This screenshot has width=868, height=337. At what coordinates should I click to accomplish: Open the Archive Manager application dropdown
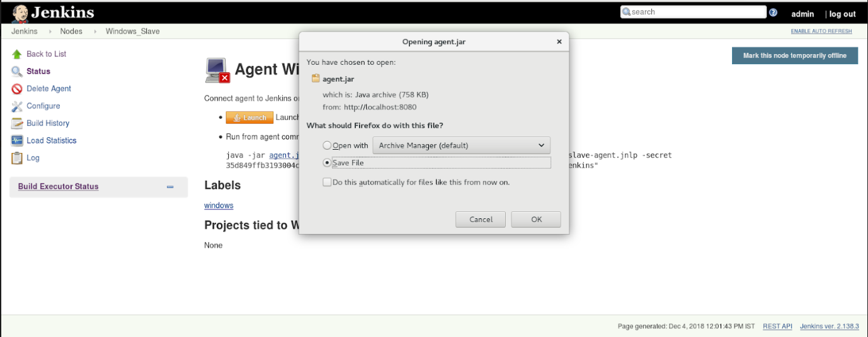461,145
